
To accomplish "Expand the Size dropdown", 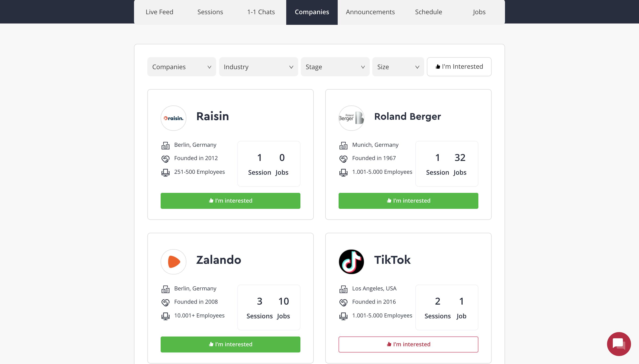I will pos(398,67).
